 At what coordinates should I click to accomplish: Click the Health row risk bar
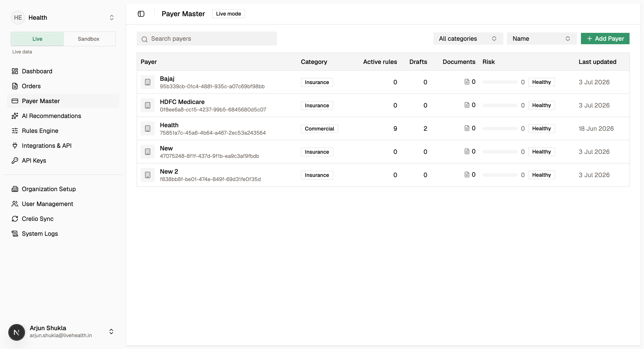pos(500,128)
